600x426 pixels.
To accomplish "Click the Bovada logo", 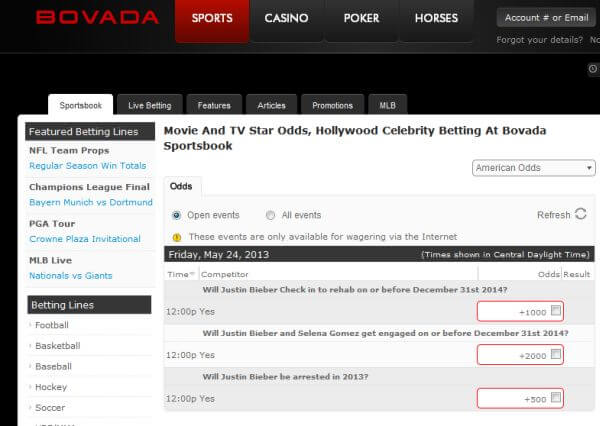I will (97, 17).
